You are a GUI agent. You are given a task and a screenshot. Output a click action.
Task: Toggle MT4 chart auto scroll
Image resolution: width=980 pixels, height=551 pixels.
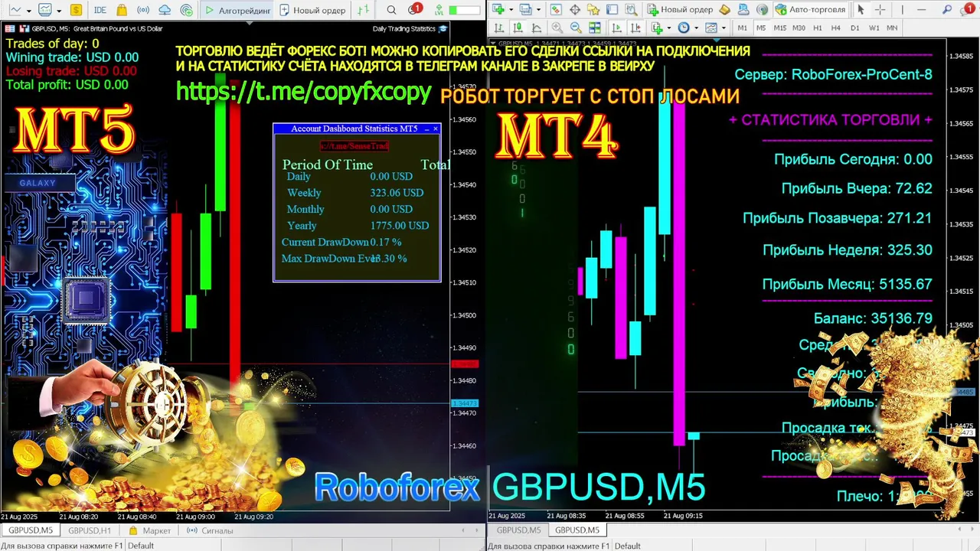(x=616, y=28)
